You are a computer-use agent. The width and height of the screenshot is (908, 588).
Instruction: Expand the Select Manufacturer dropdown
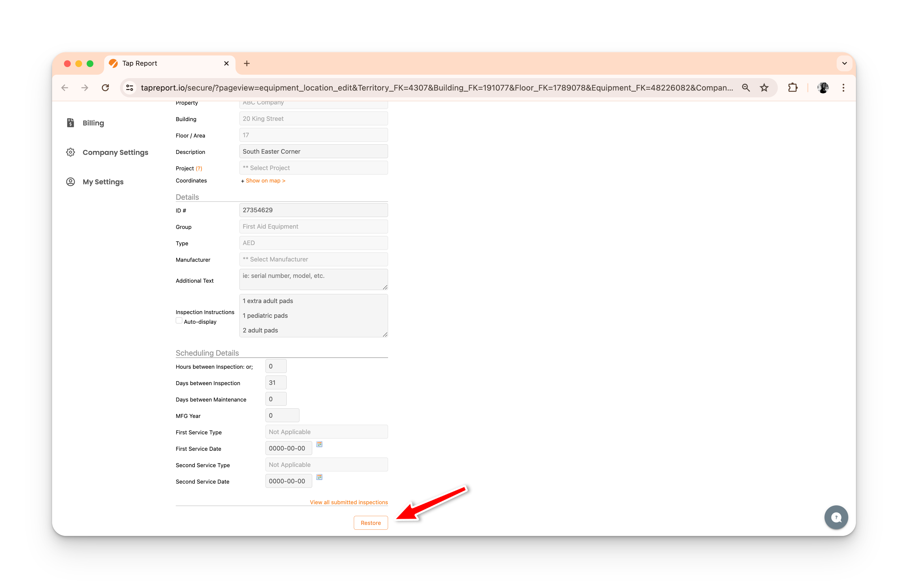tap(313, 259)
